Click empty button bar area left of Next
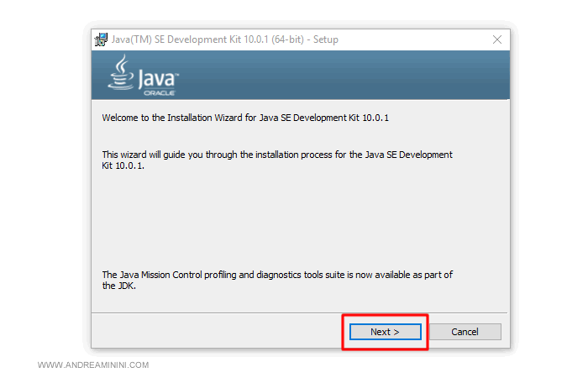Image resolution: width=588 pixels, height=378 pixels. click(x=210, y=332)
